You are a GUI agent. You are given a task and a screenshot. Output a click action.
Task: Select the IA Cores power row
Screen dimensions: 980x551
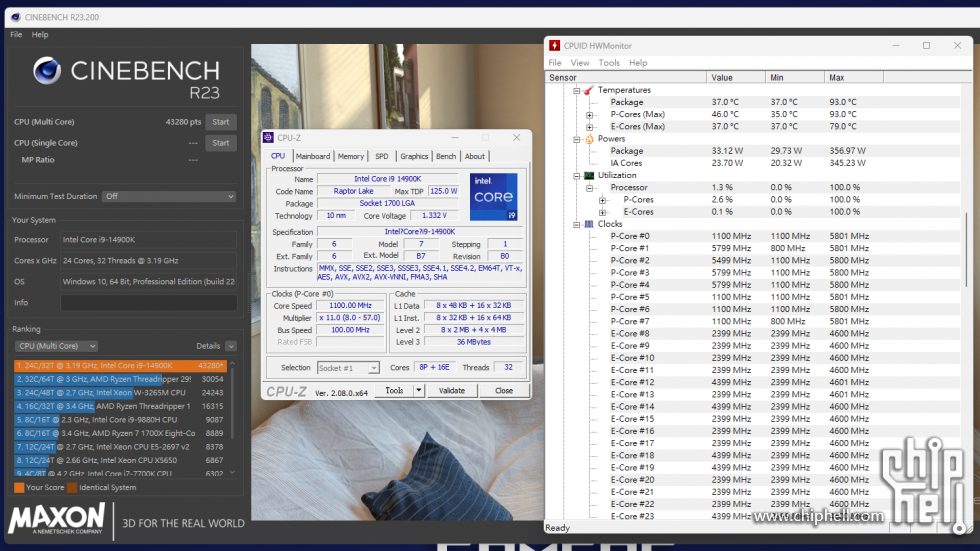(753, 163)
